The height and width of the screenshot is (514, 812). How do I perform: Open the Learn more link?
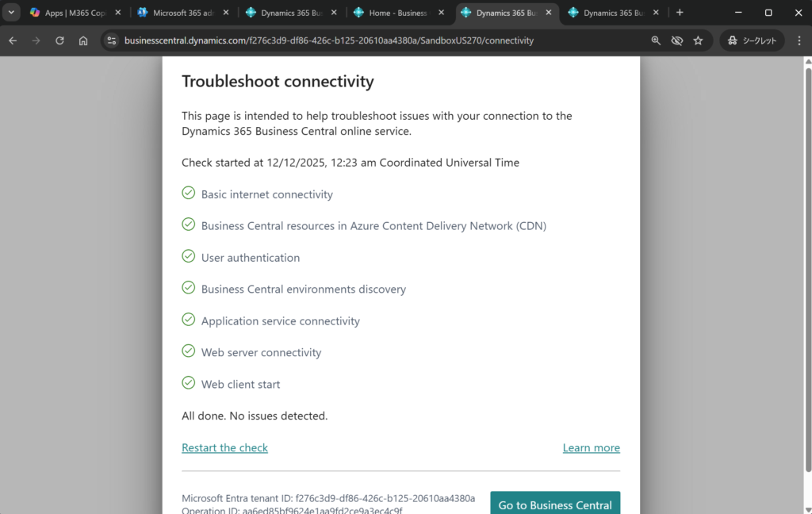(x=591, y=448)
